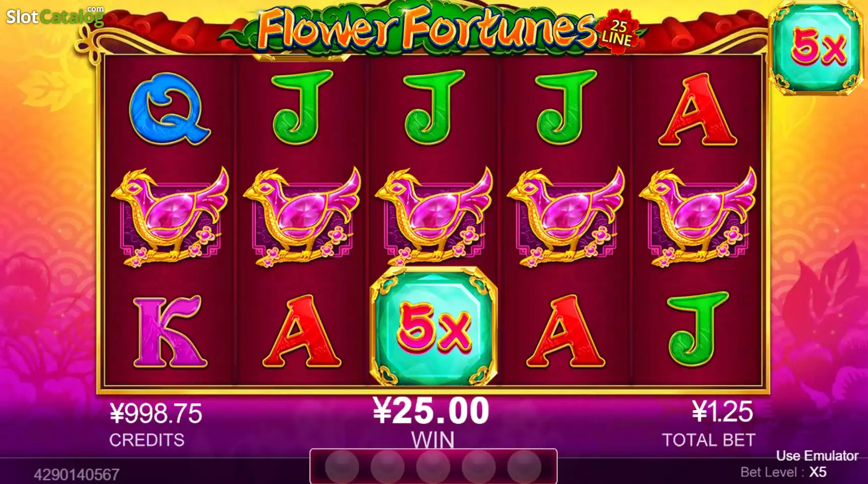Click the Total Bet ¥1.25 amount
Viewport: 868px width, 484px height.
(x=722, y=412)
